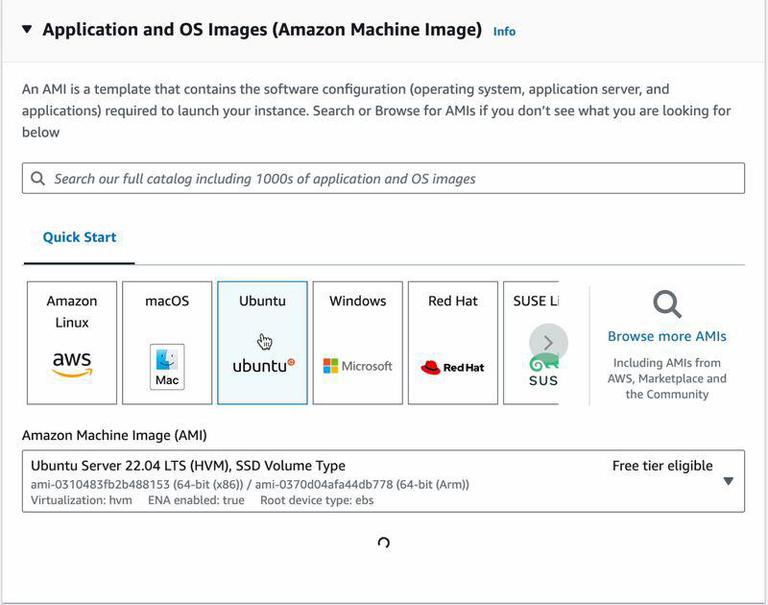The width and height of the screenshot is (768, 605).
Task: Pick the Red Hat quick start tile
Action: coord(453,342)
